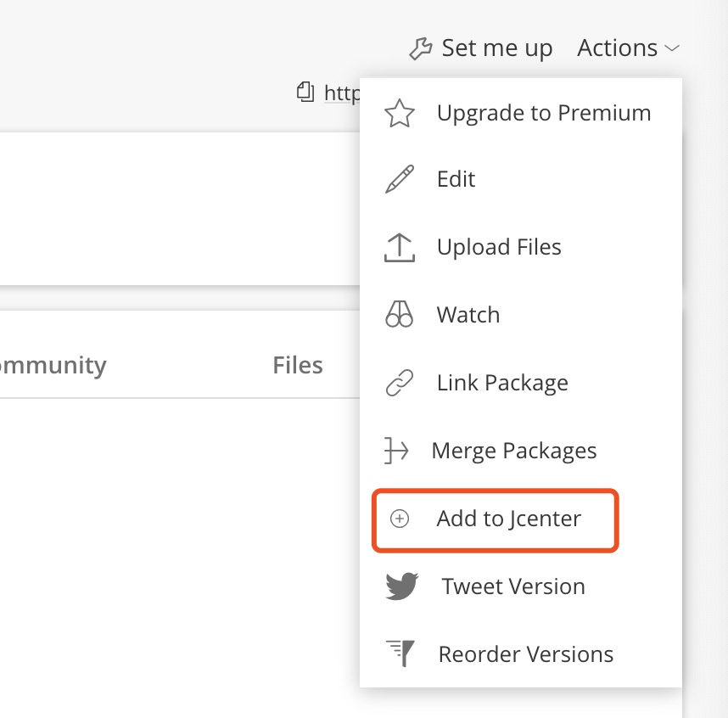Screen dimensions: 728x718
Task: Select Merge Packages menu option
Action: [x=513, y=451]
